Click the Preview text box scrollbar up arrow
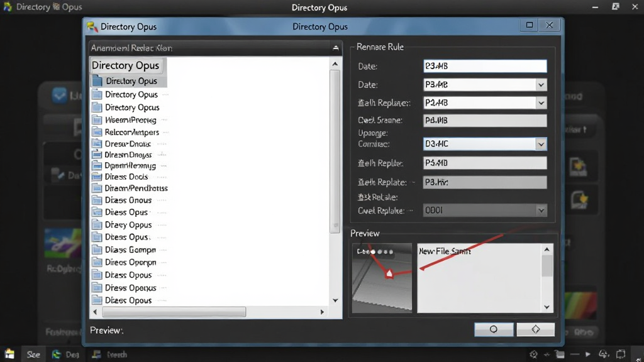The height and width of the screenshot is (362, 644). point(547,249)
